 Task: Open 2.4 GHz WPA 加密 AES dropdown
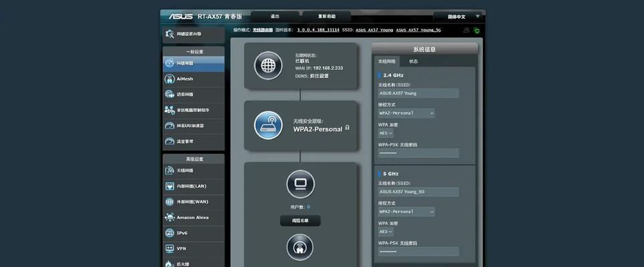[x=385, y=133]
